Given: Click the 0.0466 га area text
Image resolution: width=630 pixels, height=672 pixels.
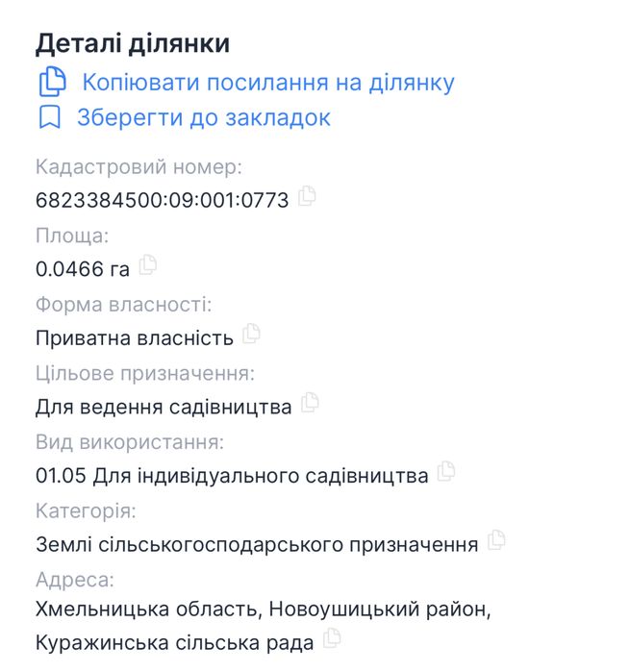Looking at the screenshot, I should [82, 269].
